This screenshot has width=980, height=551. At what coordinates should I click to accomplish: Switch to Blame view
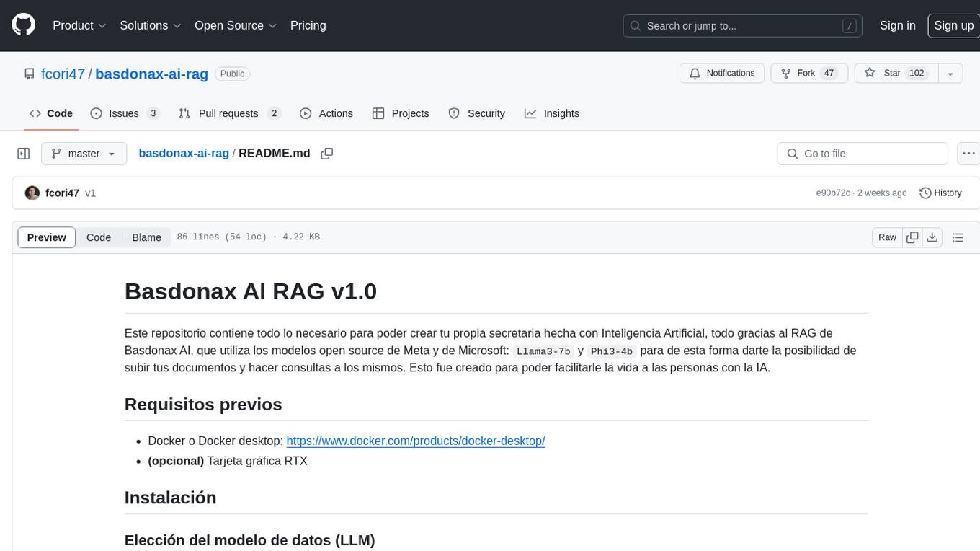(146, 237)
